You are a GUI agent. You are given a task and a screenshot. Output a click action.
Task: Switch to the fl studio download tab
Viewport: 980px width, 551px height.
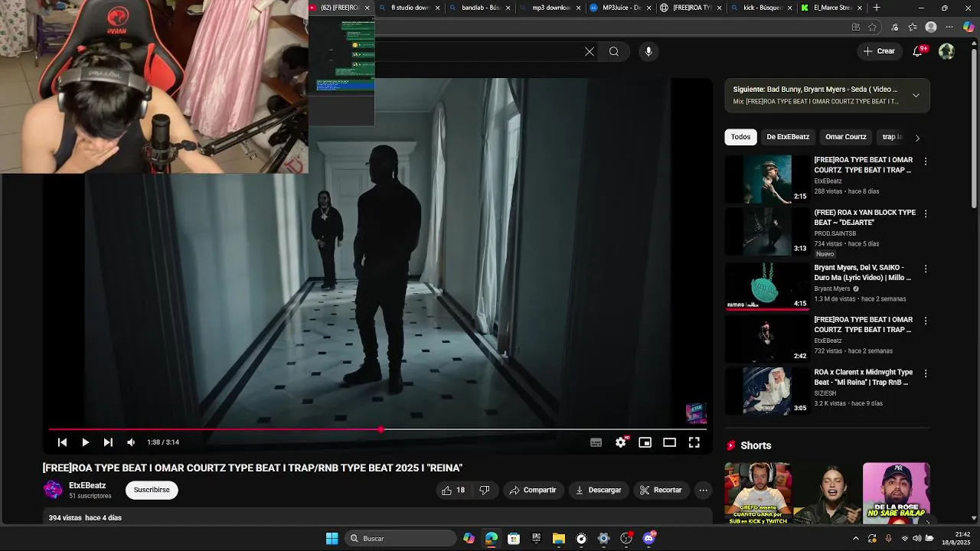tap(410, 8)
